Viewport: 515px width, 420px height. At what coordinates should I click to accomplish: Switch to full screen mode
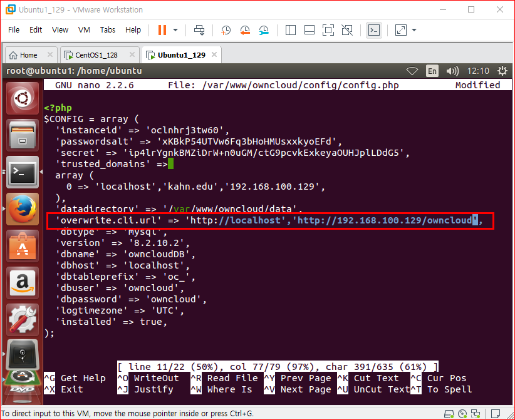[328, 30]
